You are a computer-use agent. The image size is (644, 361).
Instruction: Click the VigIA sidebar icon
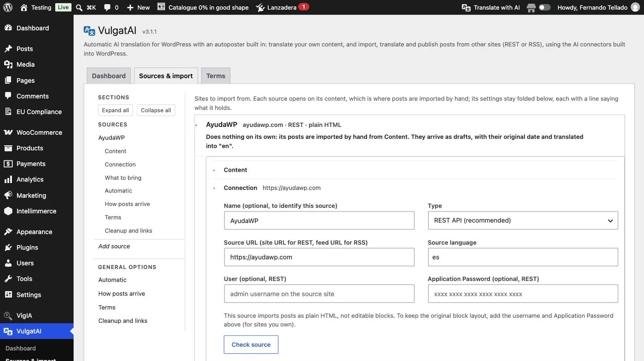click(x=8, y=315)
